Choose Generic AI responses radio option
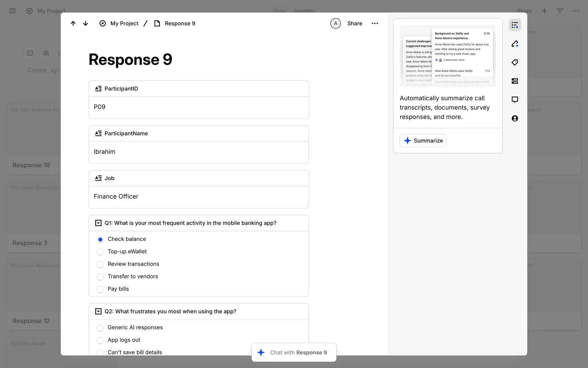This screenshot has width=588, height=368. click(100, 328)
